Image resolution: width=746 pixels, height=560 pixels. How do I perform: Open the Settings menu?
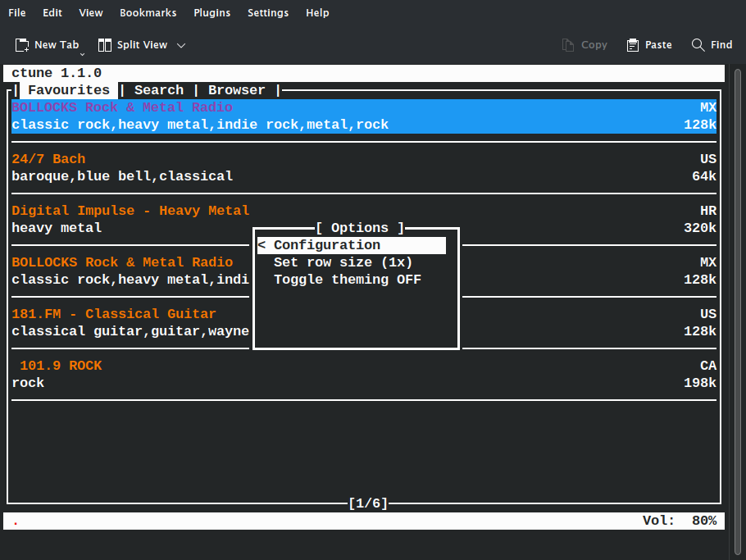268,13
